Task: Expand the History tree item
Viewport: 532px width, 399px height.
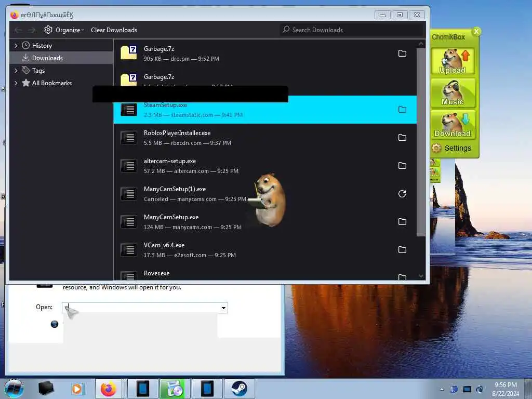Action: point(16,46)
